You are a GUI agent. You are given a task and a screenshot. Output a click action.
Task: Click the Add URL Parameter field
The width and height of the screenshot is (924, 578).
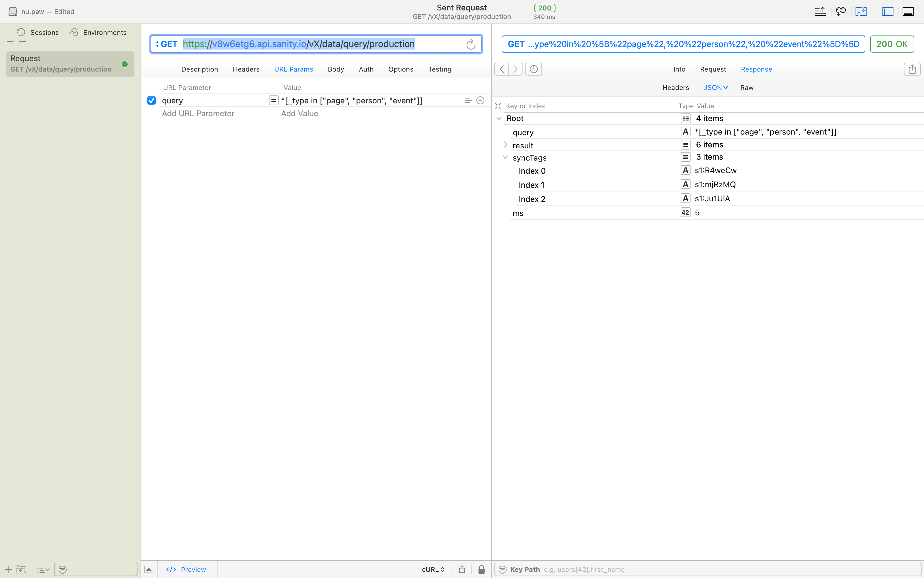point(198,113)
